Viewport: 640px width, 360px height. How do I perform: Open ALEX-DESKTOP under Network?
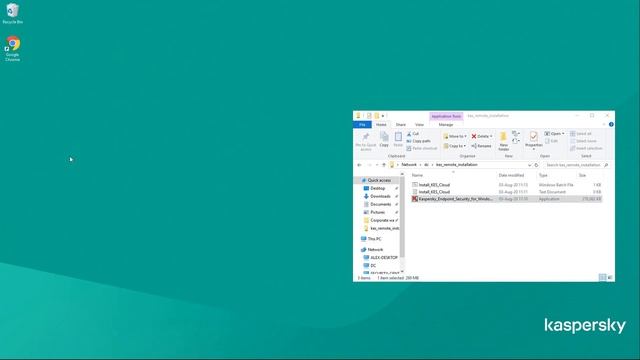pyautogui.click(x=380, y=258)
